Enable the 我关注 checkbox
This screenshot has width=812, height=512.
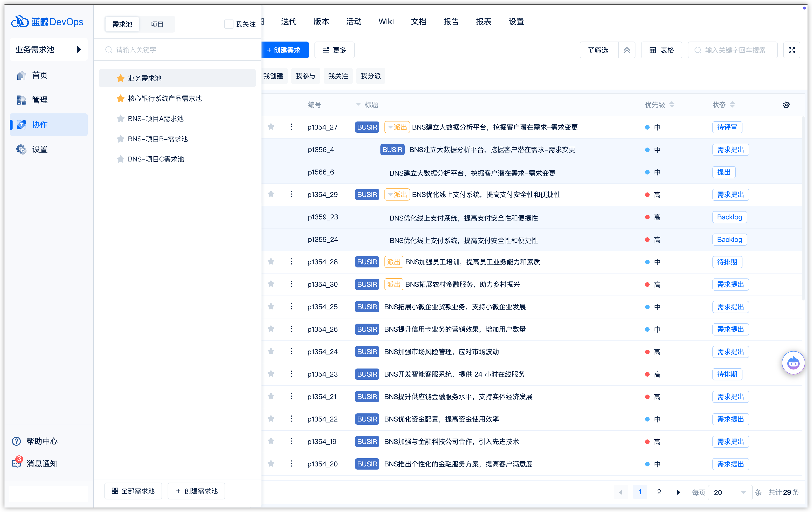click(x=229, y=24)
